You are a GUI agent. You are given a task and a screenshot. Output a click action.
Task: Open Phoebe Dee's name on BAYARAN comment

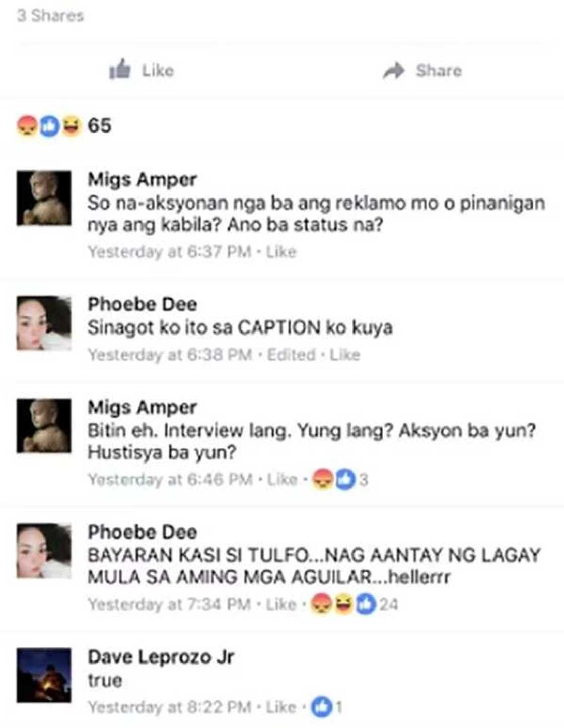pyautogui.click(x=143, y=532)
